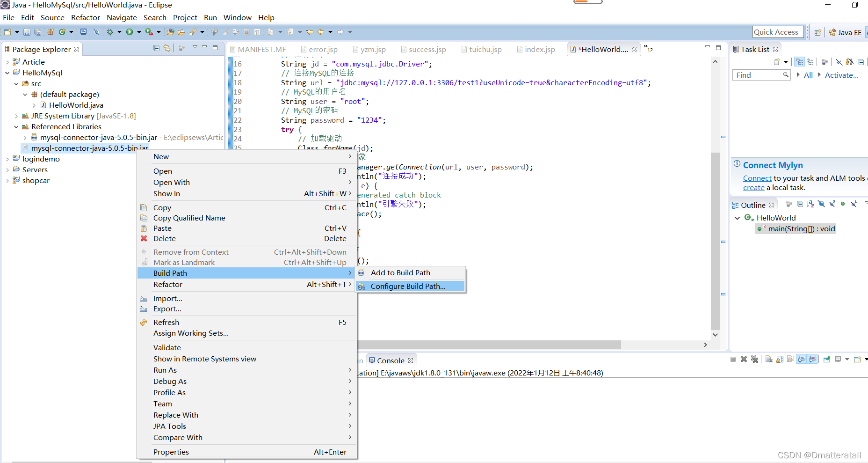The width and height of the screenshot is (868, 463).
Task: Click the create local task link
Action: point(753,187)
